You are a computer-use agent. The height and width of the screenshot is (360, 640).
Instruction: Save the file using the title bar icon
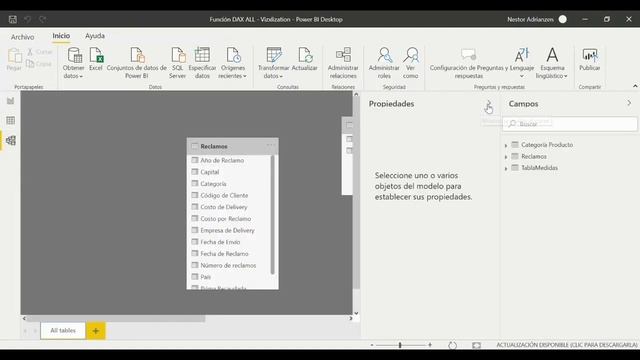coord(13,19)
